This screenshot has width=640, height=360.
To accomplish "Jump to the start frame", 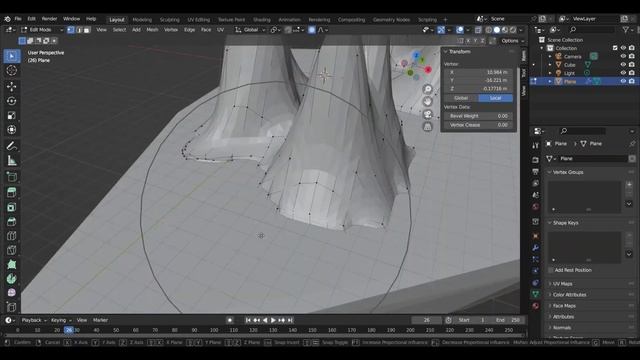I will pos(248,320).
